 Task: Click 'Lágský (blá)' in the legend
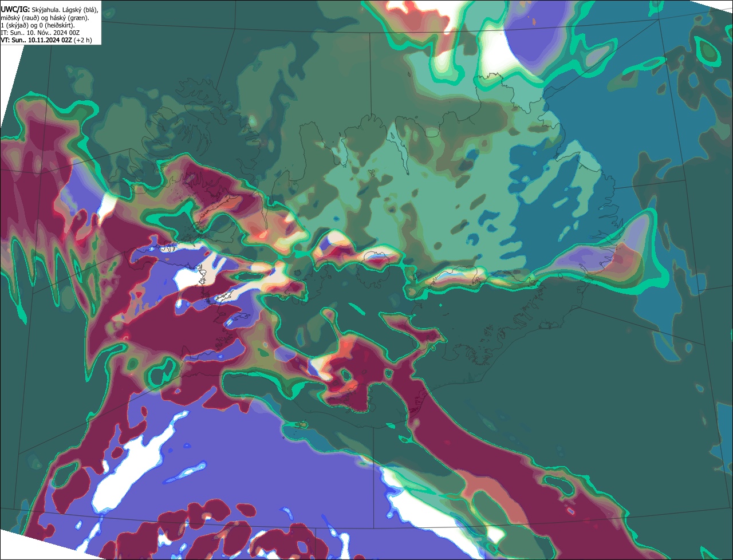pos(80,10)
